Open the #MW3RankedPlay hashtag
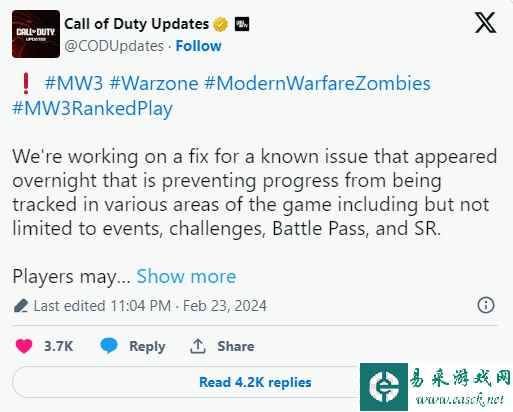Viewport: 513px width, 412px height. 92,108
